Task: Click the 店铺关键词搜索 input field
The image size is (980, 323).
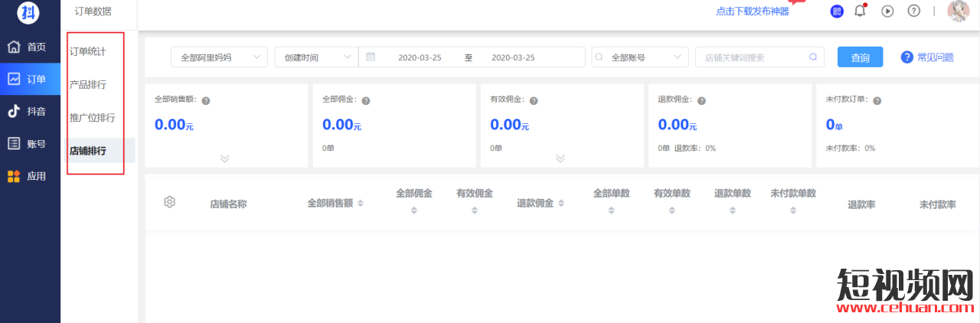Action: click(752, 57)
